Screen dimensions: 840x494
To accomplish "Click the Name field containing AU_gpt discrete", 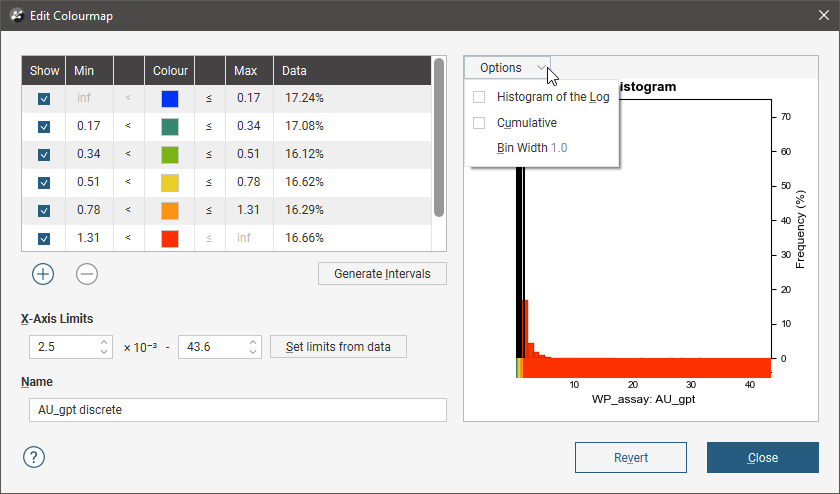I will pyautogui.click(x=238, y=410).
